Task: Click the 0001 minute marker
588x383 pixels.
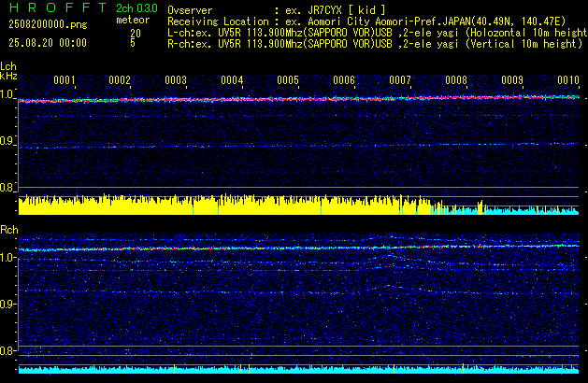Action: click(x=65, y=80)
